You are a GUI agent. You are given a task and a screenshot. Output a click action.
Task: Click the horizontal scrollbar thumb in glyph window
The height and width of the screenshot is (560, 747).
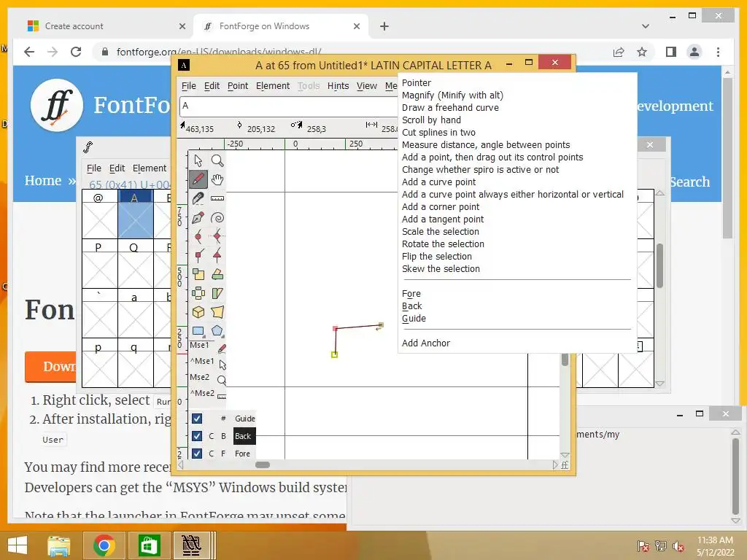coord(263,464)
